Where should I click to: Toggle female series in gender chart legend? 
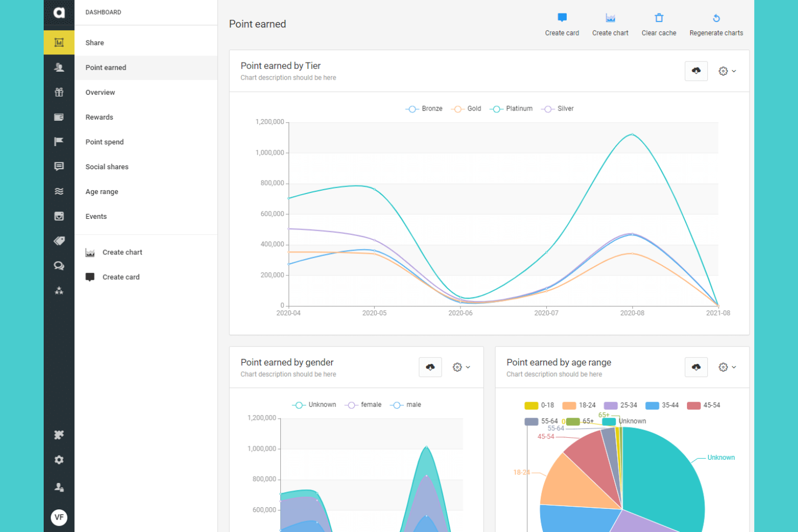(x=363, y=405)
